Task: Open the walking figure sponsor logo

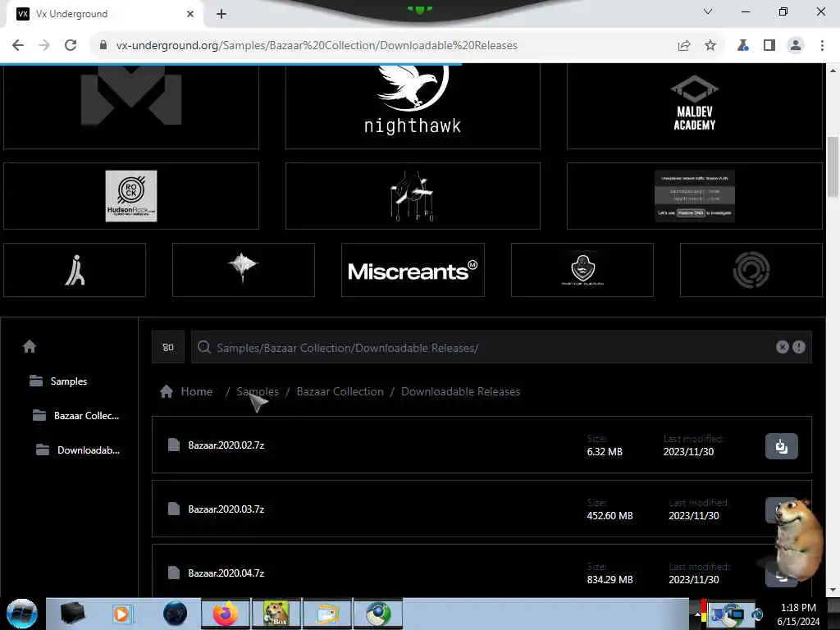Action: [75, 270]
